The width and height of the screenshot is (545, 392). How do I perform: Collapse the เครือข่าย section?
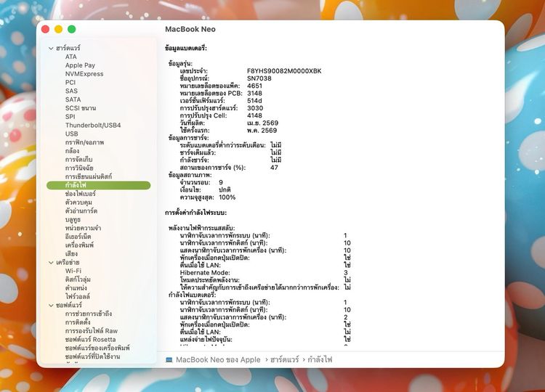[x=51, y=263]
